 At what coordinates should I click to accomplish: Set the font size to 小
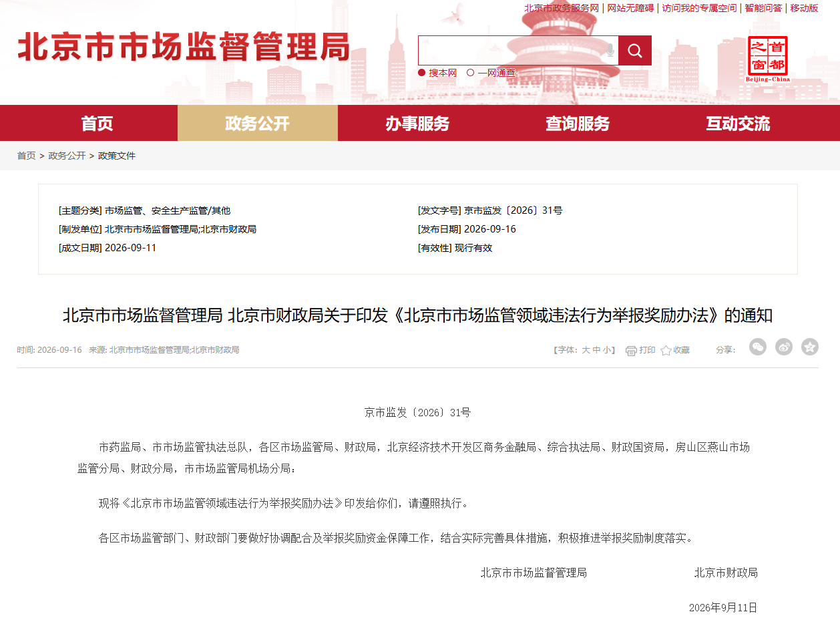[606, 350]
